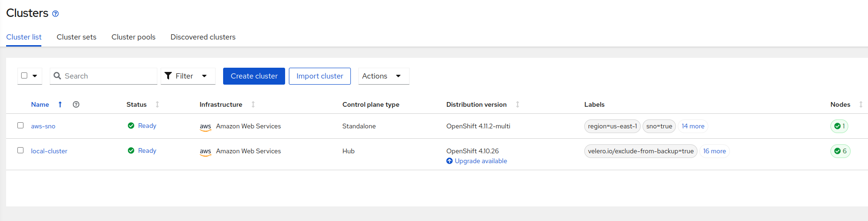Click the local-cluster node count badge showing 6
The width and height of the screenshot is (868, 221).
pos(840,151)
